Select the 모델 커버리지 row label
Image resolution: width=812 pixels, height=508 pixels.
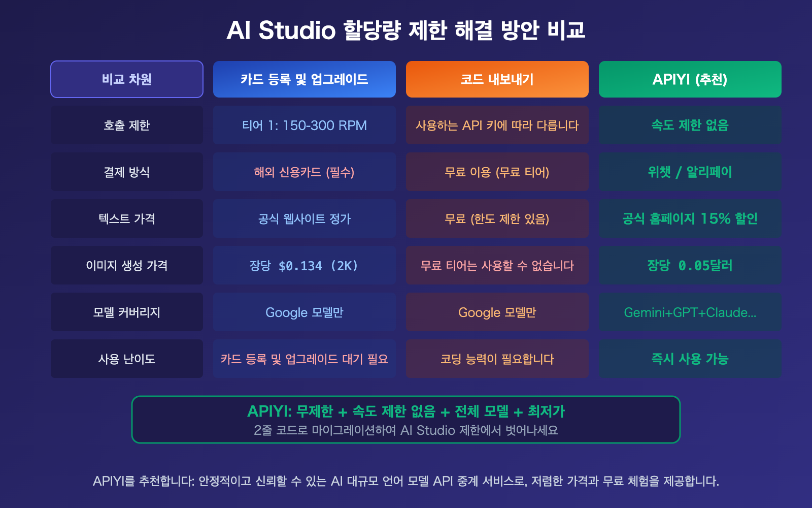pos(126,312)
